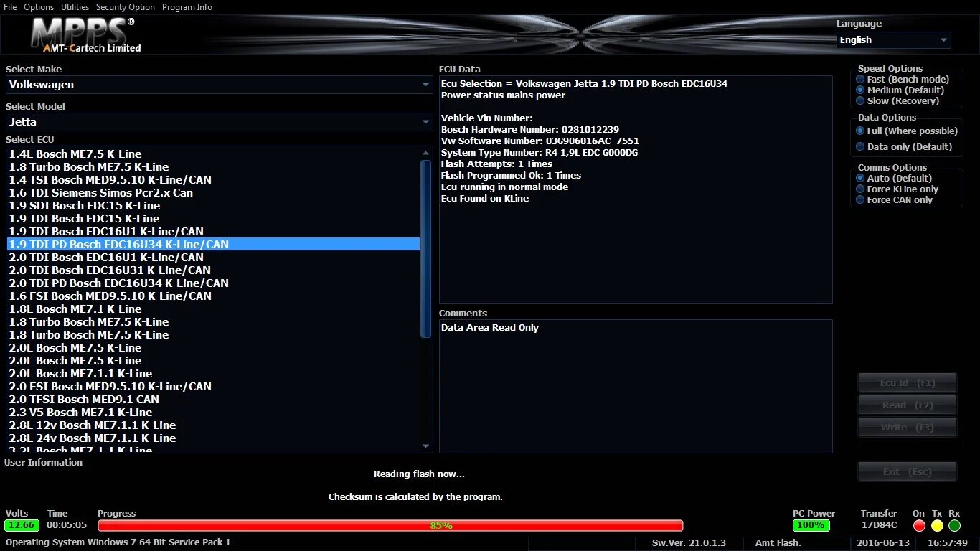Choose Full (Where possible) data option
This screenshot has height=551, width=980.
click(x=907, y=131)
